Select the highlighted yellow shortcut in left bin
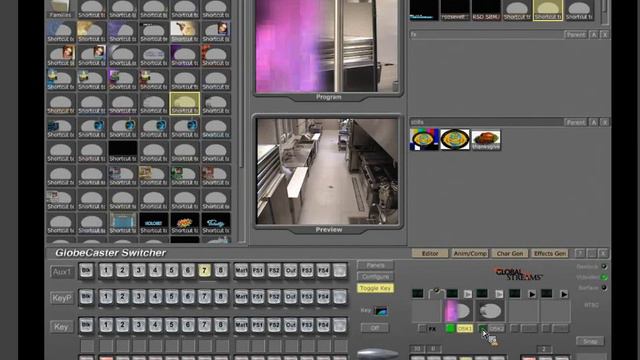This screenshot has width=640, height=360. (184, 103)
